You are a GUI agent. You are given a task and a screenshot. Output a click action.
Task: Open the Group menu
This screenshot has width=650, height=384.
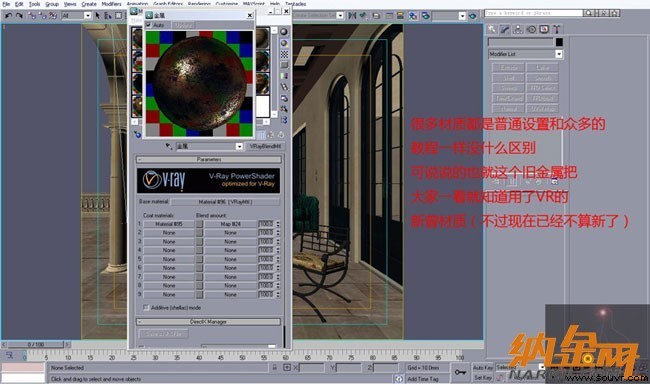point(52,4)
